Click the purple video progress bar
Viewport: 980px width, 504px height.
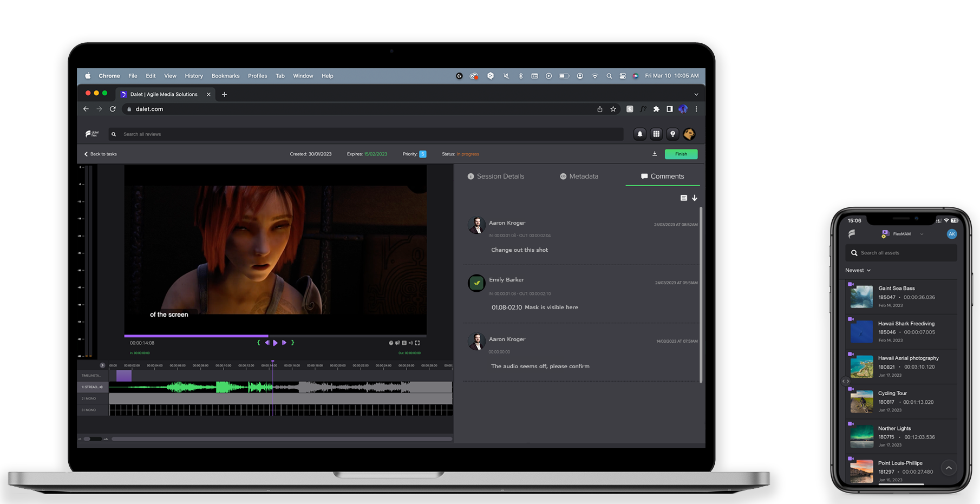click(x=196, y=336)
